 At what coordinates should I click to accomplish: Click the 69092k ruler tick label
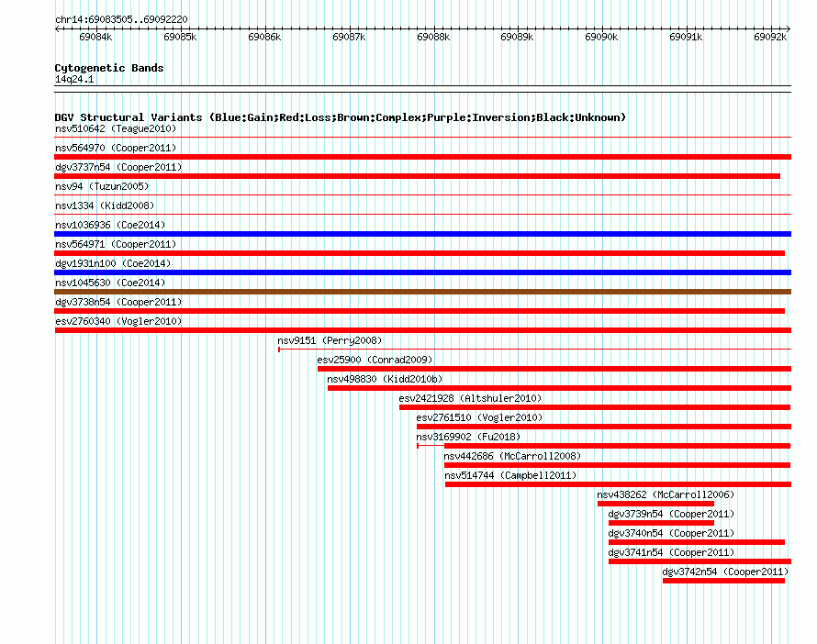tap(770, 37)
